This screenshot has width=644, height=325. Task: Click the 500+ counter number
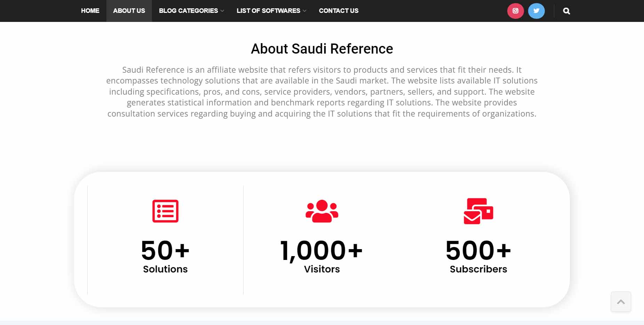[478, 251]
